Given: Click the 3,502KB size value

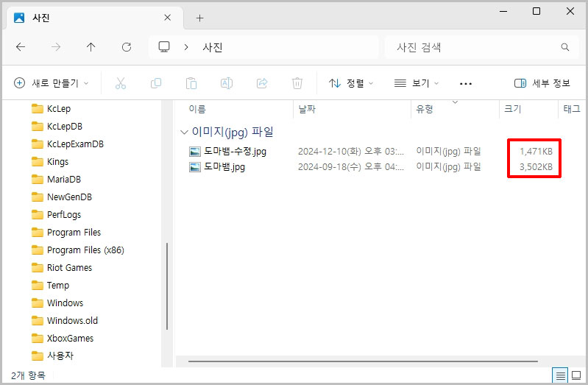Looking at the screenshot, I should tap(536, 166).
